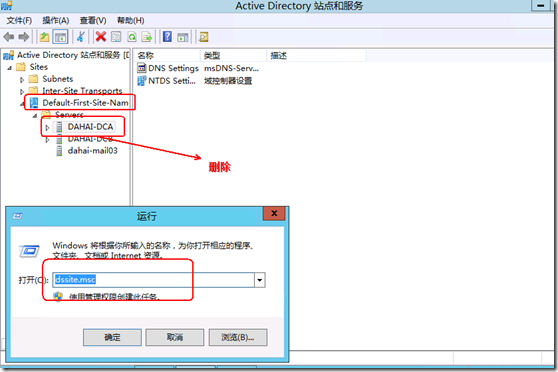558x372 pixels.
Task: Open the 文件(F) menu
Action: [19, 21]
